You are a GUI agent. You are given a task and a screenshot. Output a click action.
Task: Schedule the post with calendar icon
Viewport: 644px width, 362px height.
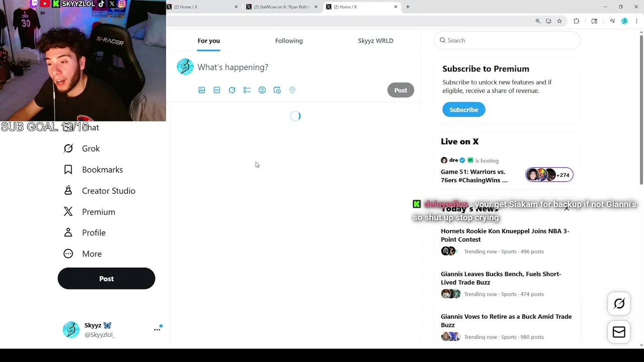[x=277, y=90]
